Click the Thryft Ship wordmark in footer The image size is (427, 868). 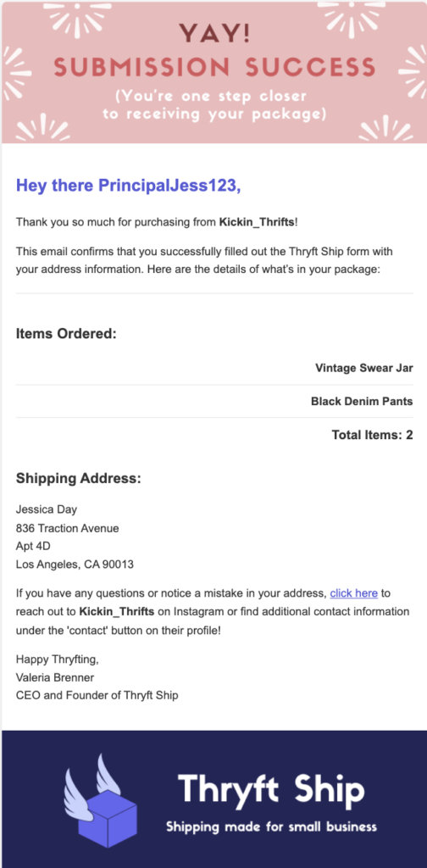[x=271, y=789]
